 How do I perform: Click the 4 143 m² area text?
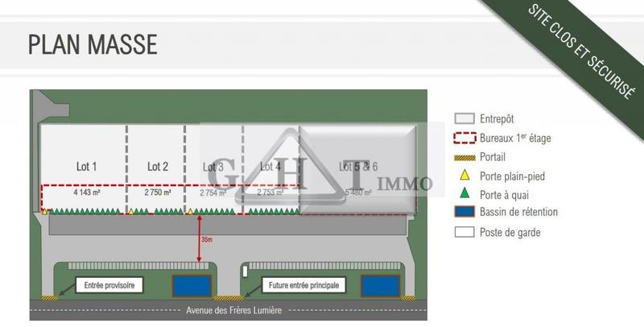pyautogui.click(x=87, y=193)
